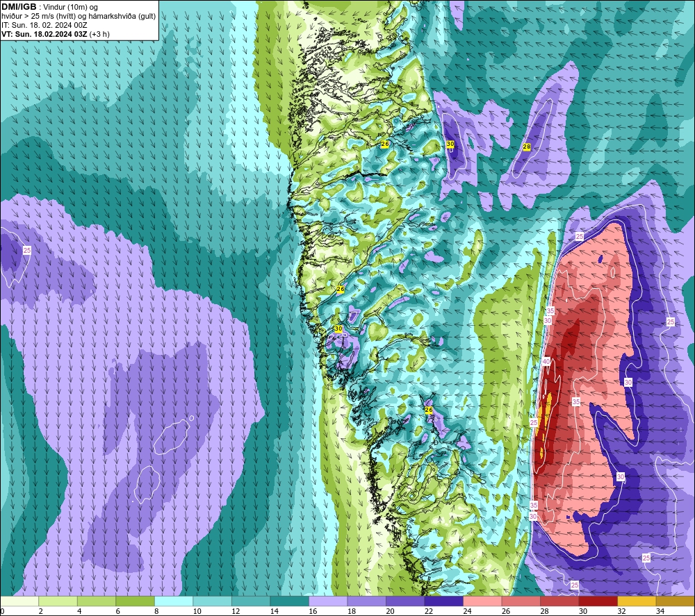The width and height of the screenshot is (695, 616).
Task: Pick the 4–6 green legend swatch
Action: pos(97,601)
